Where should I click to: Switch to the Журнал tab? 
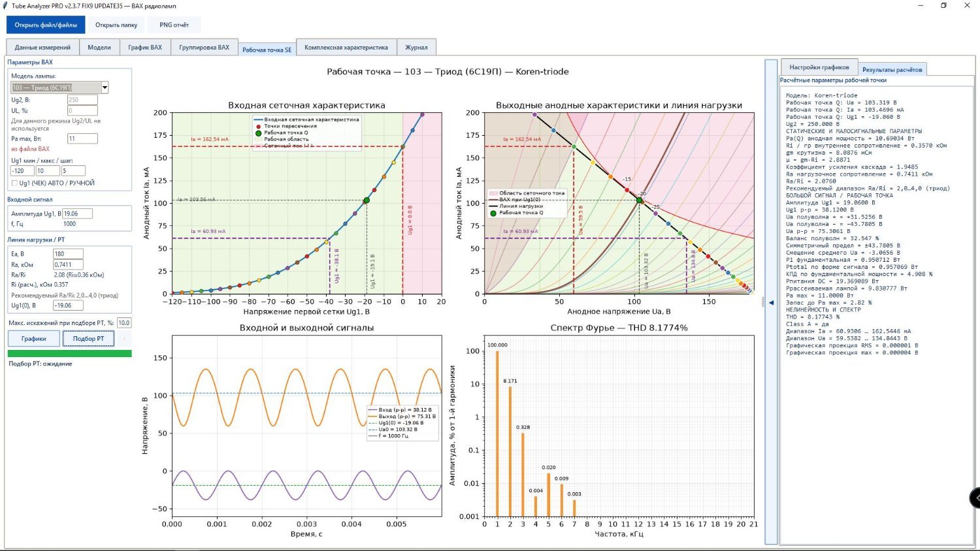coord(416,47)
